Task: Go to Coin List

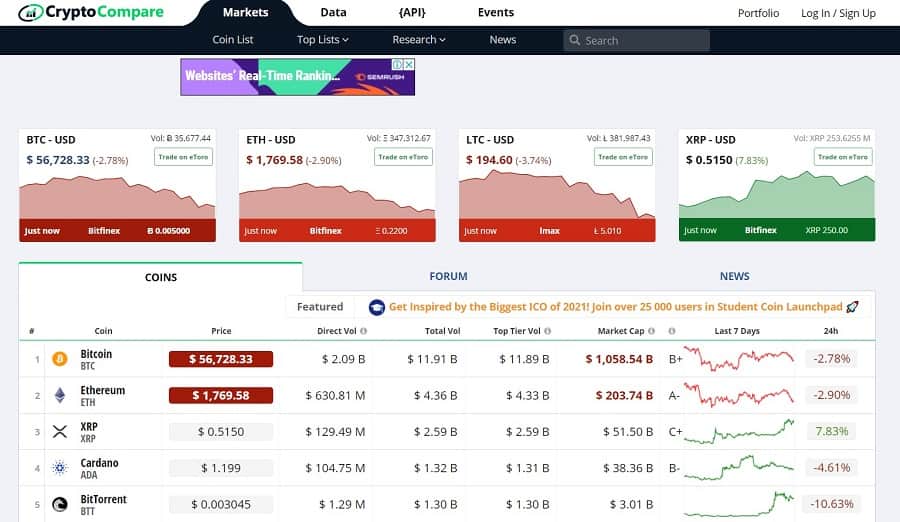Action: pyautogui.click(x=232, y=40)
